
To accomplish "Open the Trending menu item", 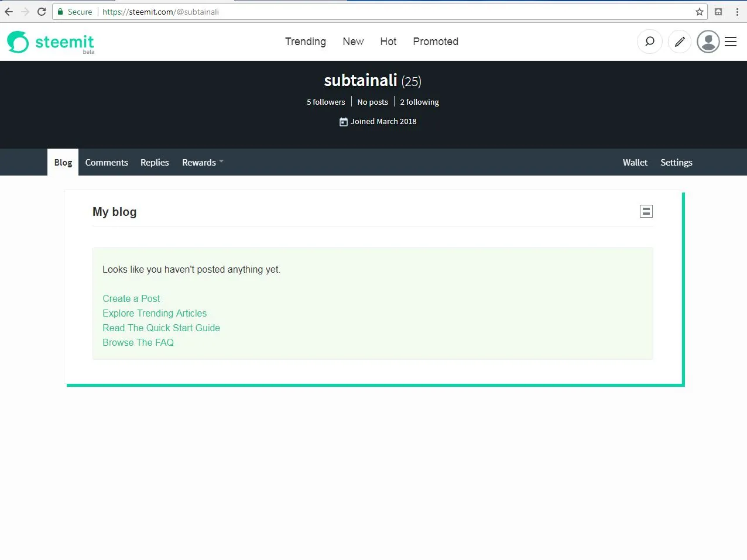I will click(306, 42).
